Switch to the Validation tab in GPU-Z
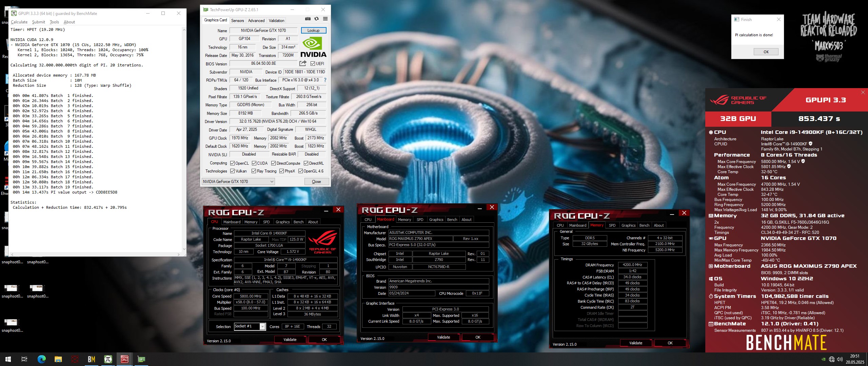Image resolution: width=868 pixels, height=366 pixels. point(276,21)
